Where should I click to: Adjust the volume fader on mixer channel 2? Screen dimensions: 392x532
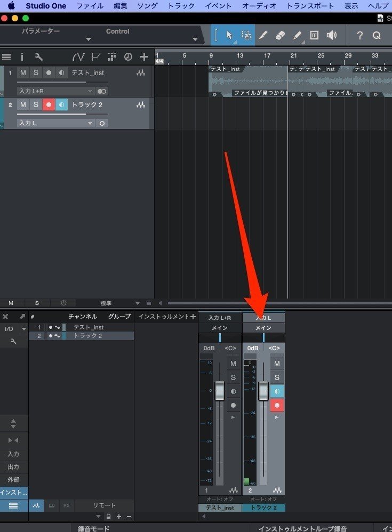tap(263, 391)
